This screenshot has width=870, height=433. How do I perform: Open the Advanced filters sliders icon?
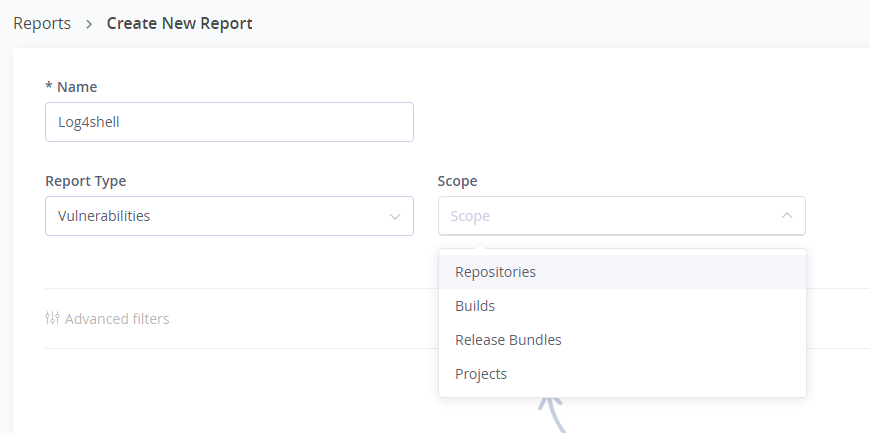(x=53, y=319)
